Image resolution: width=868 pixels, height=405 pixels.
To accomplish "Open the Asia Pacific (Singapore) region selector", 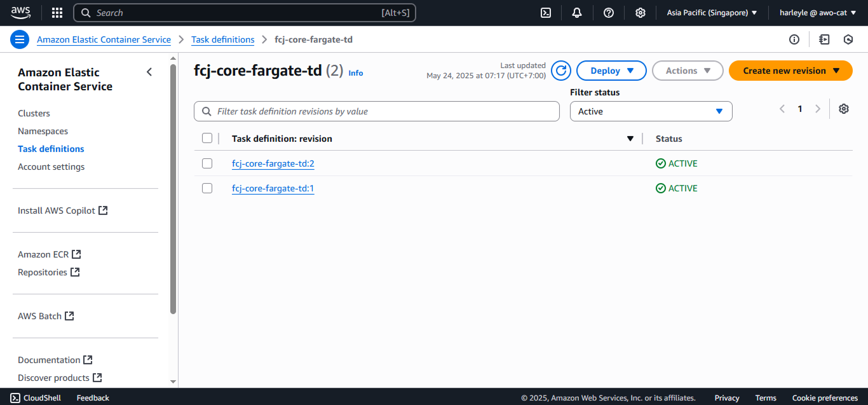I will (712, 13).
